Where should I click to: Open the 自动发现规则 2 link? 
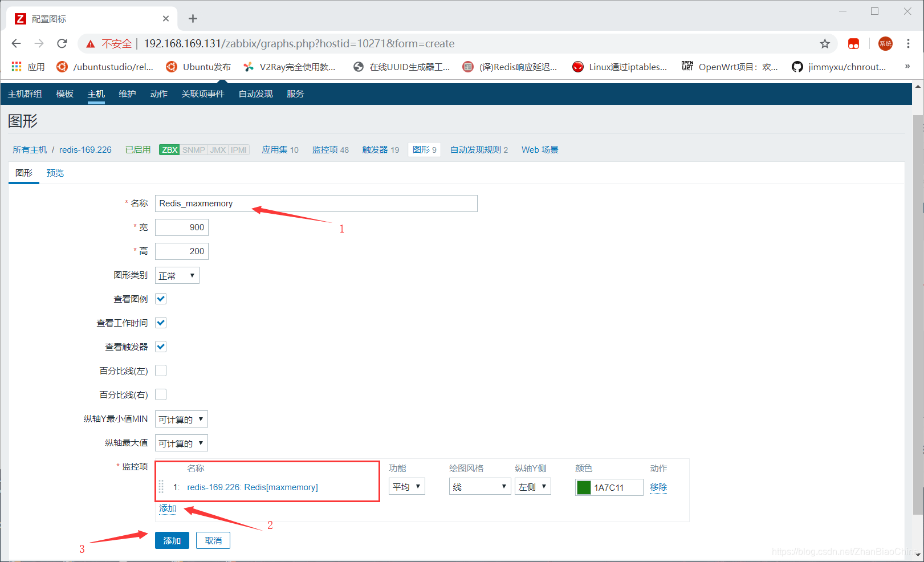(x=479, y=150)
